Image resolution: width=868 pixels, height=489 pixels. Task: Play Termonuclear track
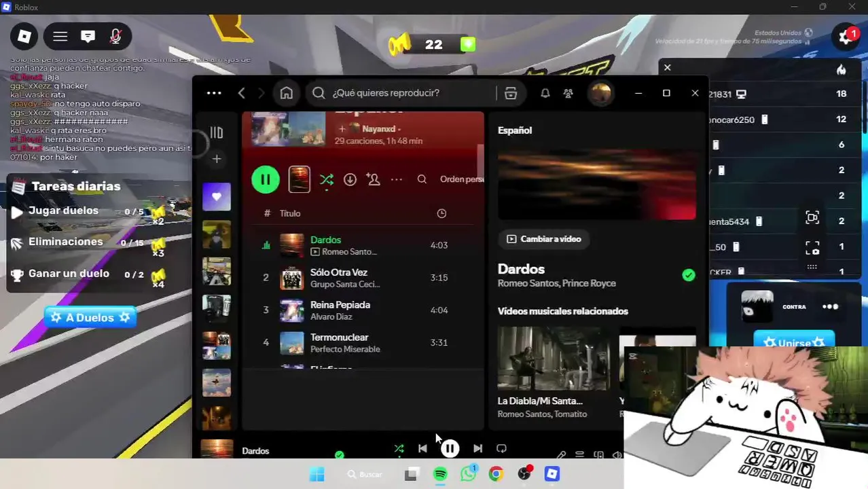coord(363,343)
